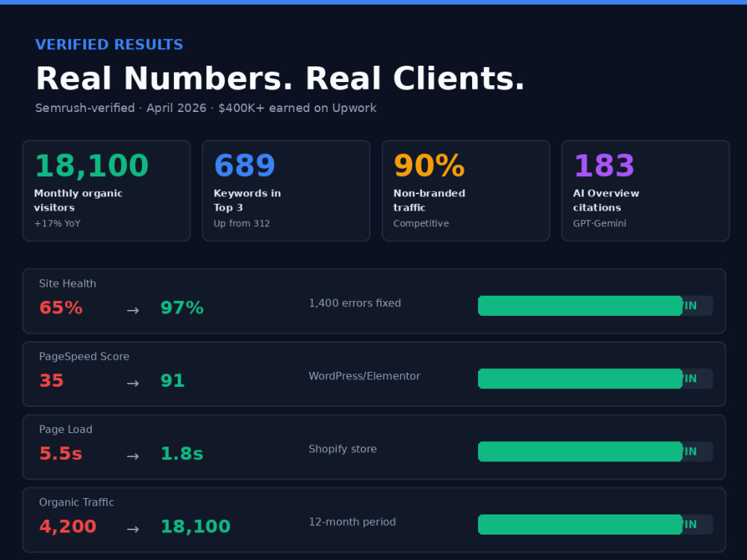Click the green 91 PageSpeed value
The height and width of the screenshot is (560, 747).
[173, 381]
